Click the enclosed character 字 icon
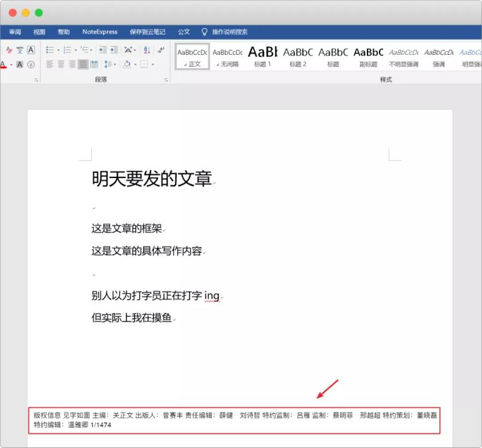The image size is (482, 448). pyautogui.click(x=31, y=64)
